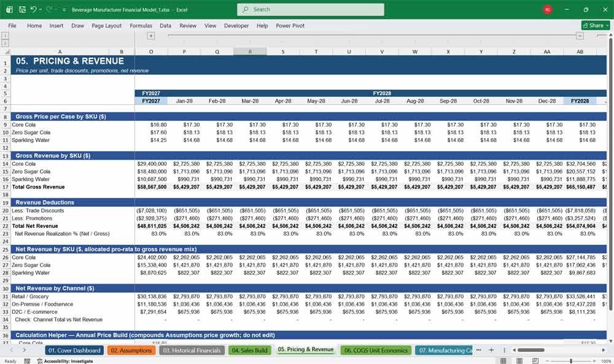614x364 pixels.
Task: Open the Page Layout ribbon tab
Action: [x=106, y=25]
